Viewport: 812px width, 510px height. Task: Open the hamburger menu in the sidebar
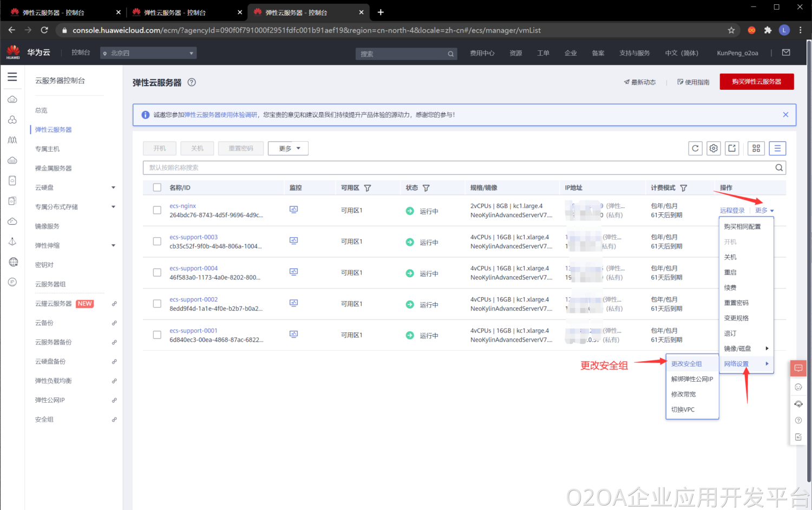(x=12, y=77)
